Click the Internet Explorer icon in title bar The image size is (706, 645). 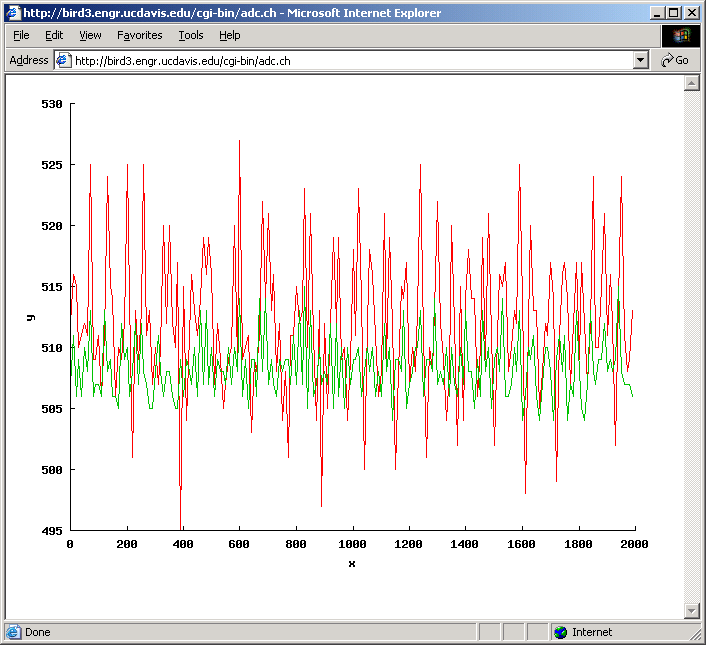click(x=12, y=13)
